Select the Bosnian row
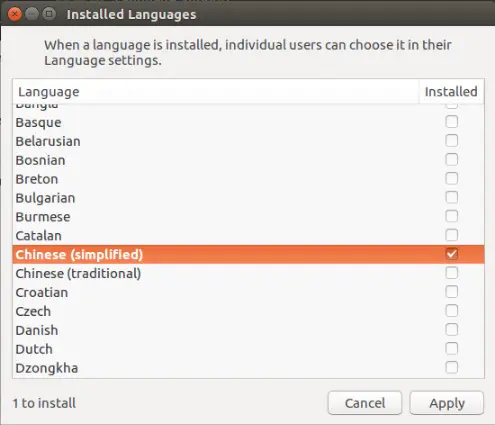 click(x=248, y=160)
